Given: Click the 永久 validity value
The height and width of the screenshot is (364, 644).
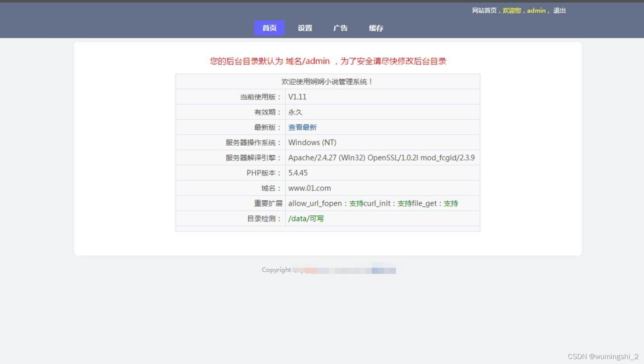Looking at the screenshot, I should point(295,112).
